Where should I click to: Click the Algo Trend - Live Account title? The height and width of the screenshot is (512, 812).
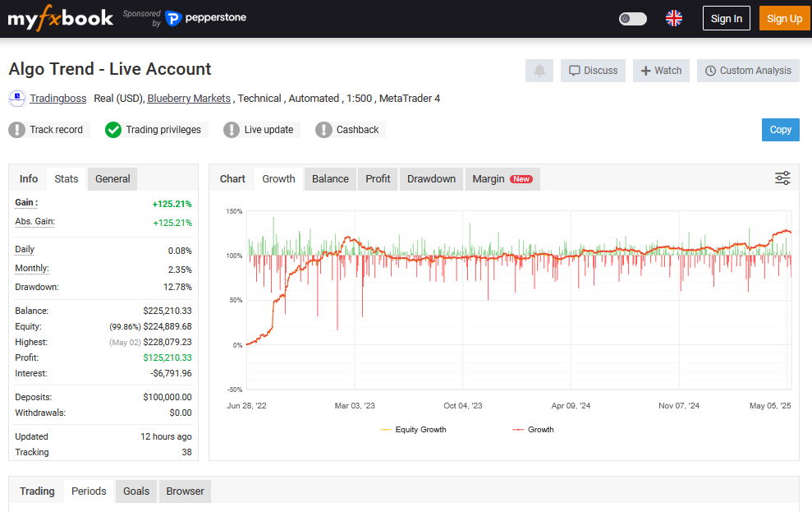(x=110, y=69)
